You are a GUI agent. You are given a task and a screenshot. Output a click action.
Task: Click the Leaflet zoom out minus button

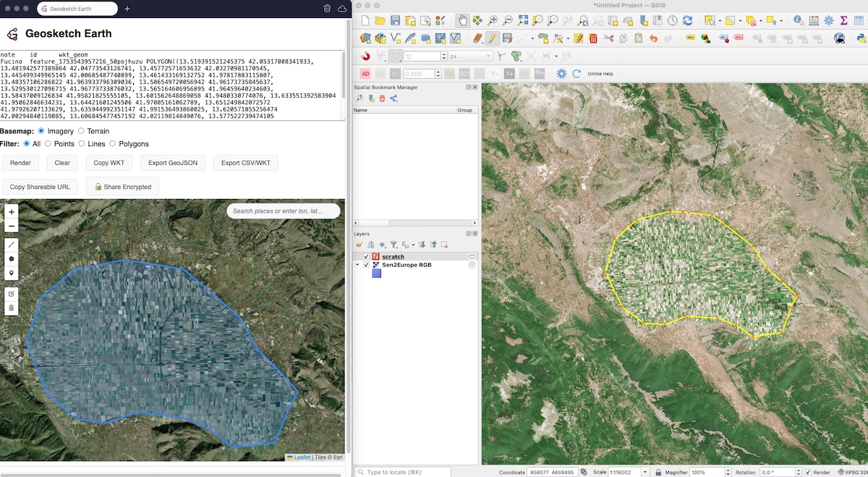click(12, 226)
